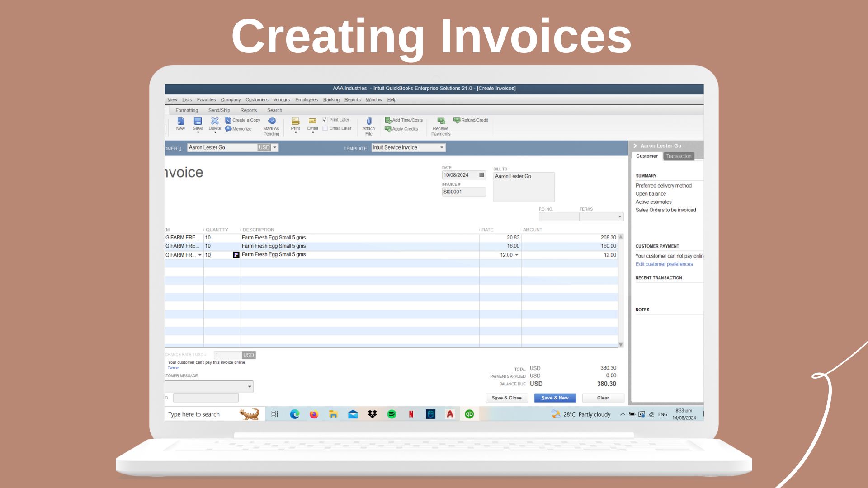The image size is (868, 488).
Task: Click the New invoice icon
Action: click(180, 121)
